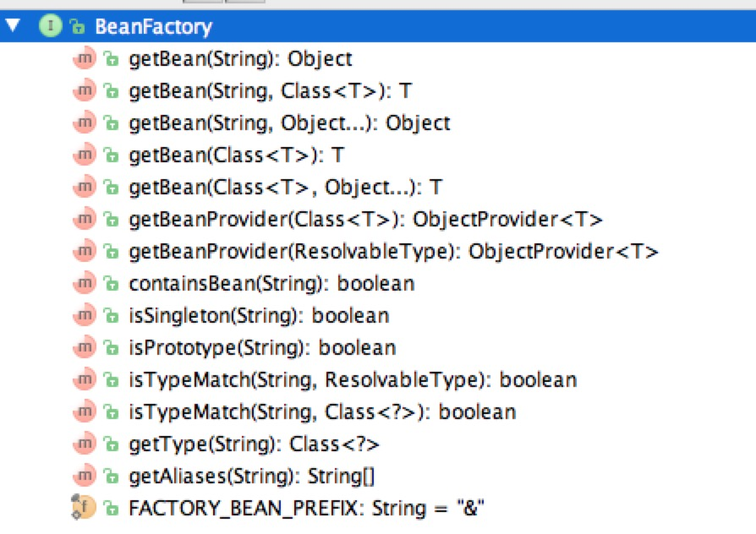Click public lock icon of getBean(String, Object...)
The image size is (756, 534).
tap(112, 123)
